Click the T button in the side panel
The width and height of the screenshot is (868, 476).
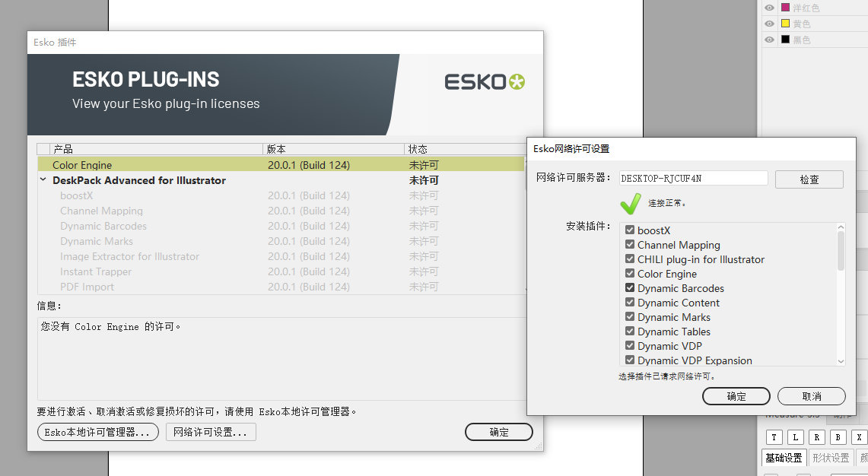[x=774, y=437]
